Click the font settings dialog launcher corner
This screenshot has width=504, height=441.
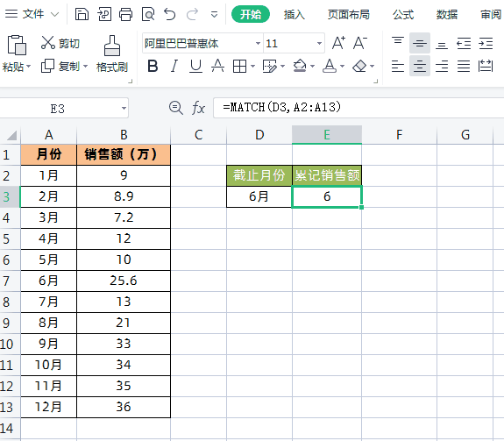coord(375,82)
